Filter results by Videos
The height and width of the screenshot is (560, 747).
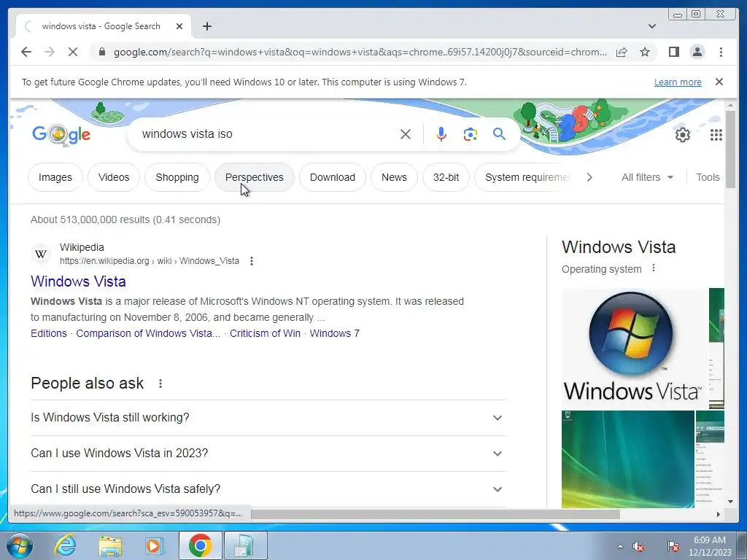tap(113, 177)
